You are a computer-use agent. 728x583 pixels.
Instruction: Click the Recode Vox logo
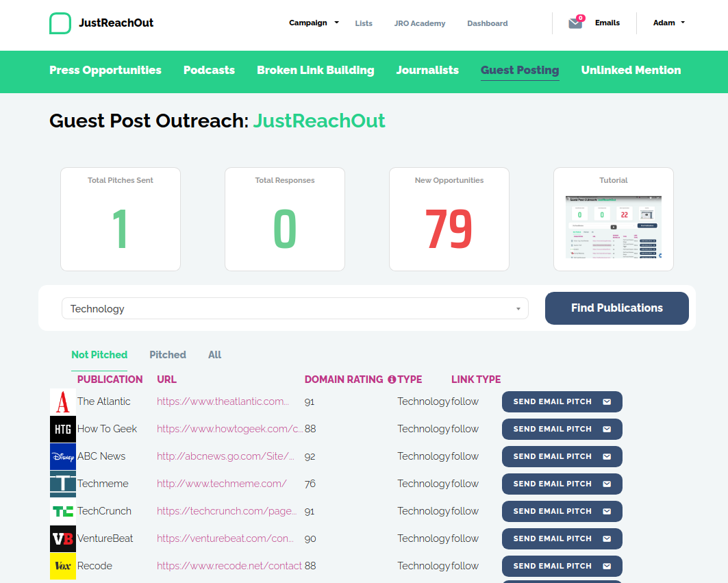tap(63, 567)
